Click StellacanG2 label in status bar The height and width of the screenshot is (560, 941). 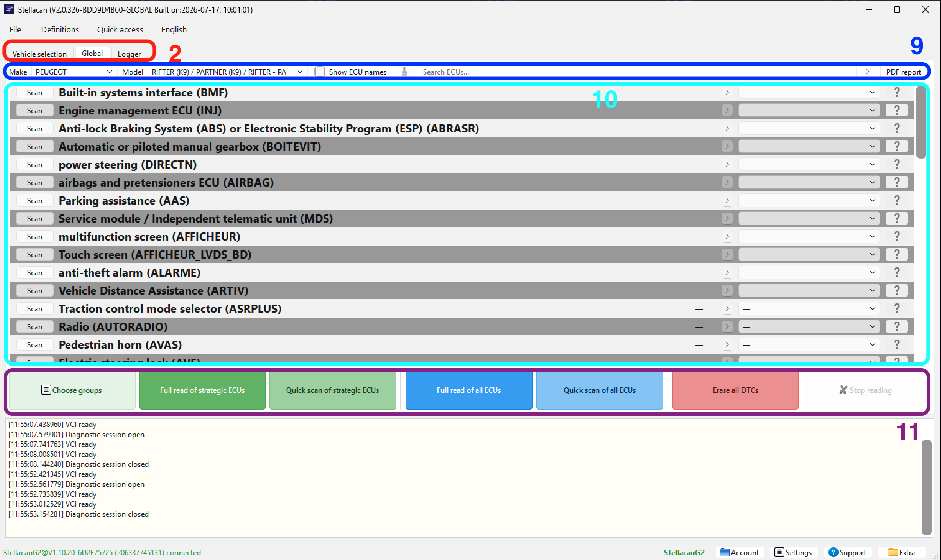point(684,552)
